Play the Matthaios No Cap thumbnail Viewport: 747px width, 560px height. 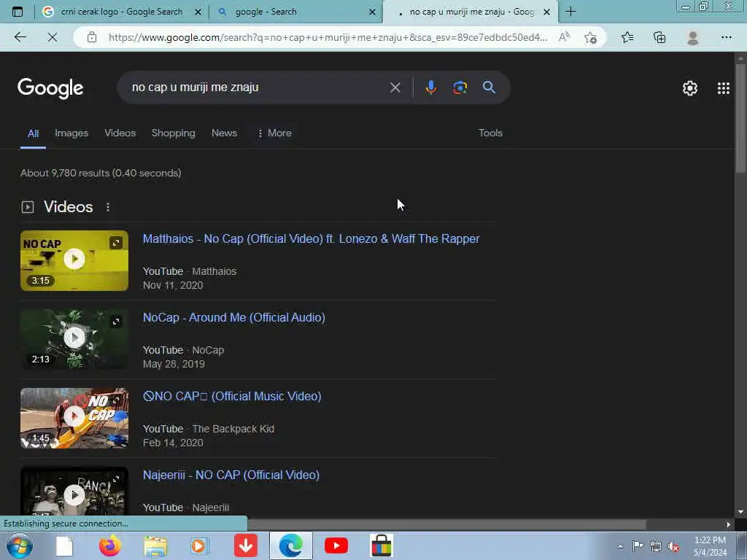tap(74, 260)
